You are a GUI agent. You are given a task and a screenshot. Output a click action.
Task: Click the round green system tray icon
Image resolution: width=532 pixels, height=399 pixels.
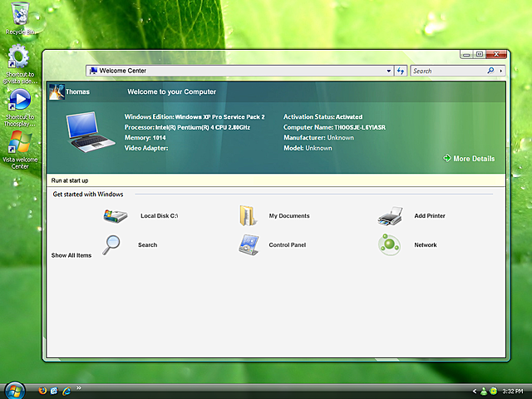pyautogui.click(x=494, y=392)
